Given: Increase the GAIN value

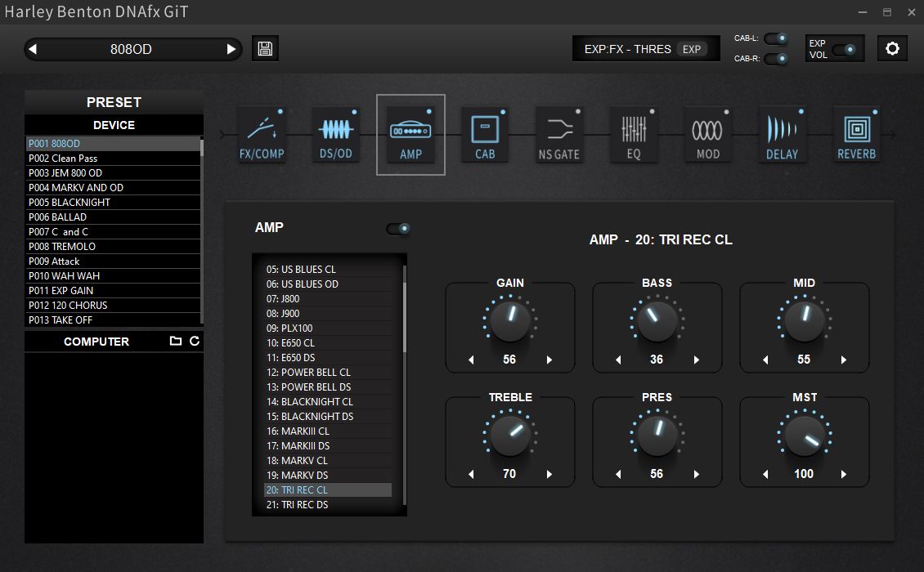Looking at the screenshot, I should (x=549, y=360).
